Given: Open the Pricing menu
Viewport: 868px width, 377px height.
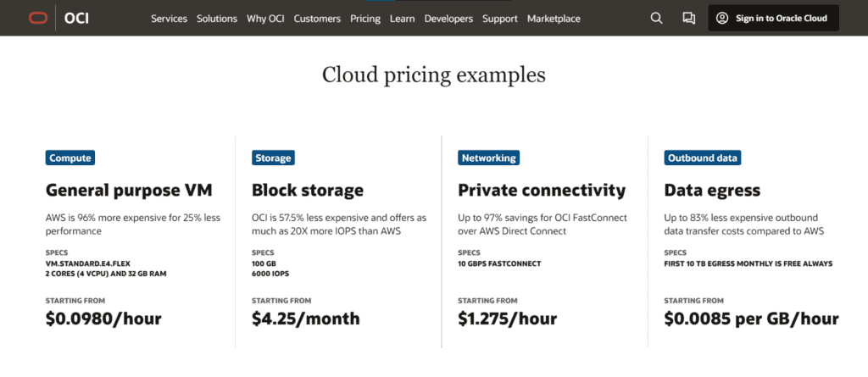Looking at the screenshot, I should coord(365,19).
